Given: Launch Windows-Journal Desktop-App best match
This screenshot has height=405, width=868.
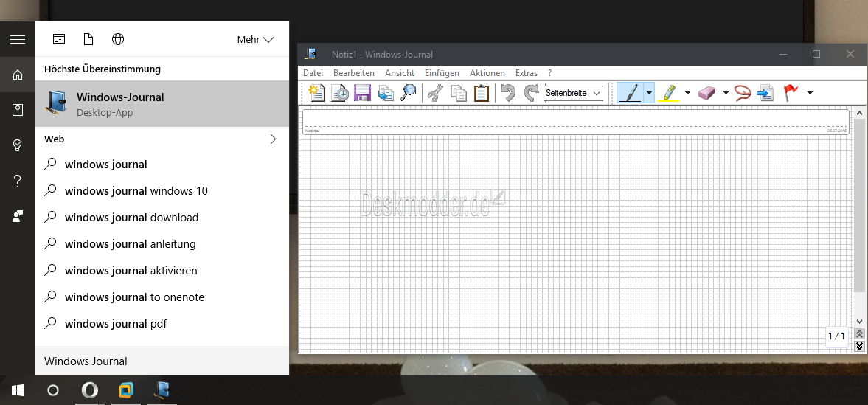Looking at the screenshot, I should click(x=162, y=103).
